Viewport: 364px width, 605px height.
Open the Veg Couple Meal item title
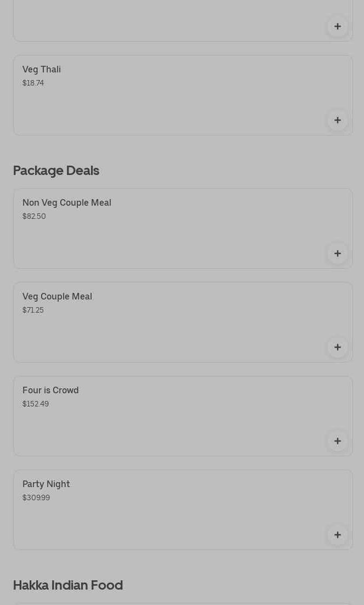(x=57, y=297)
